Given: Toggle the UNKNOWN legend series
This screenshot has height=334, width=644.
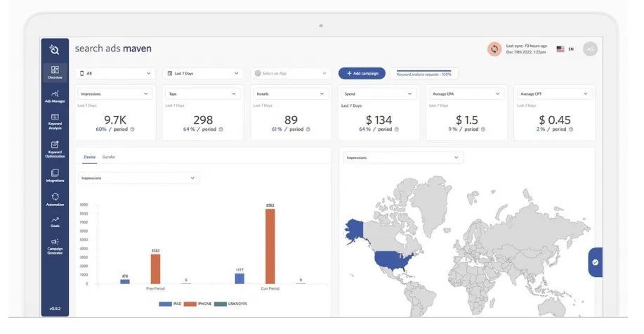Looking at the screenshot, I should pos(234,304).
